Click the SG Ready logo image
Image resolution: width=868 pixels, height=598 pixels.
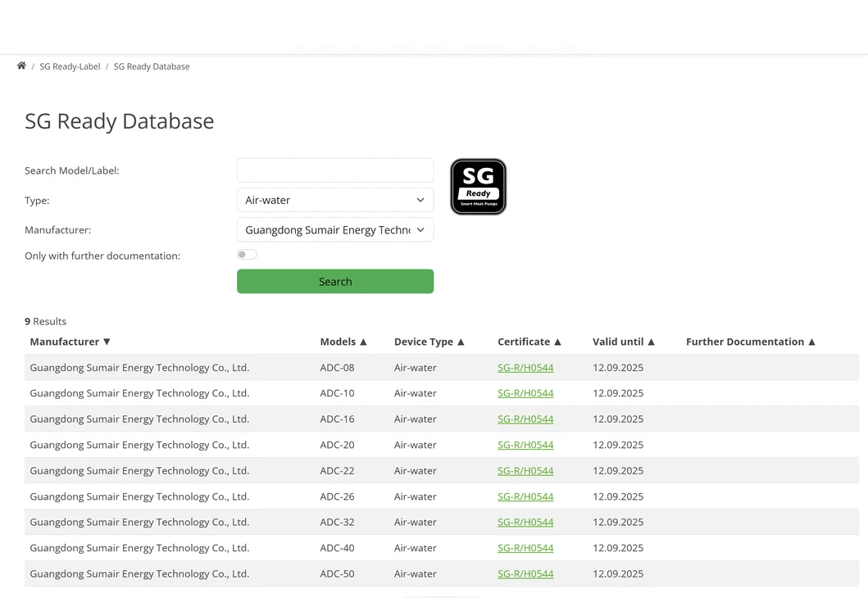coord(478,187)
